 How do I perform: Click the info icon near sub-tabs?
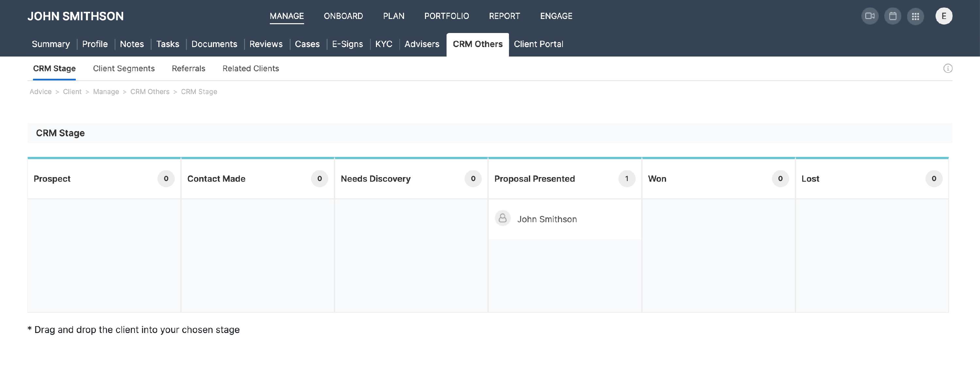point(948,69)
